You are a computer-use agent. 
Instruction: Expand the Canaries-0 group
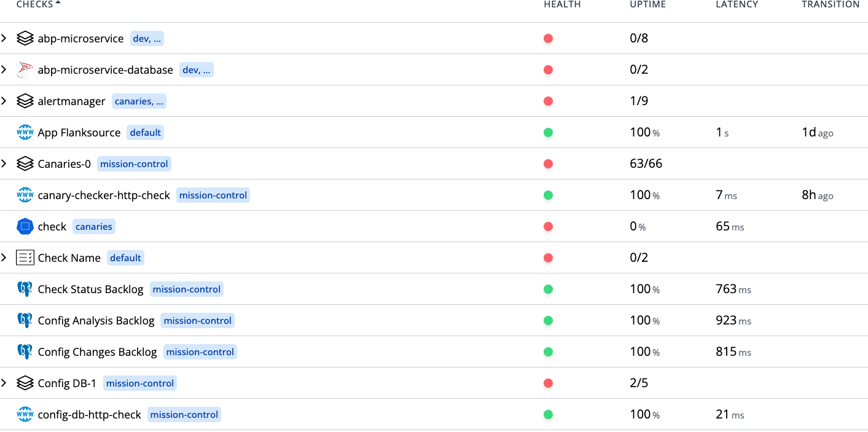[x=4, y=164]
